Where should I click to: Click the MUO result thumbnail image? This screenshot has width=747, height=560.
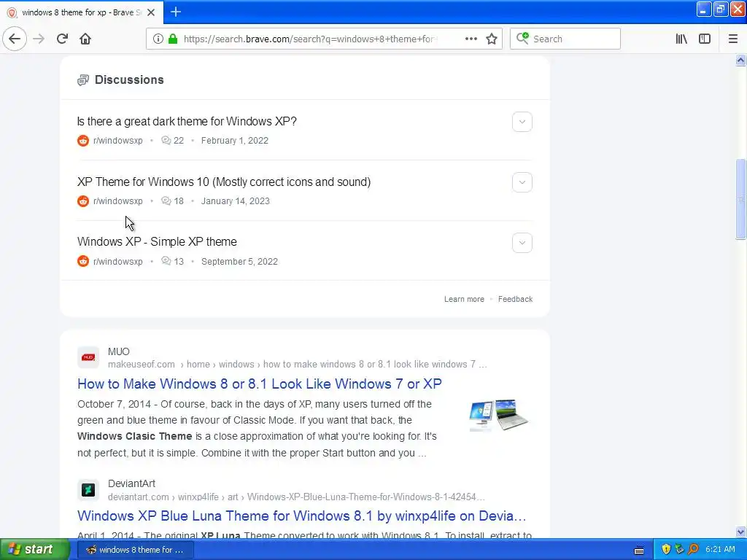[x=498, y=415]
